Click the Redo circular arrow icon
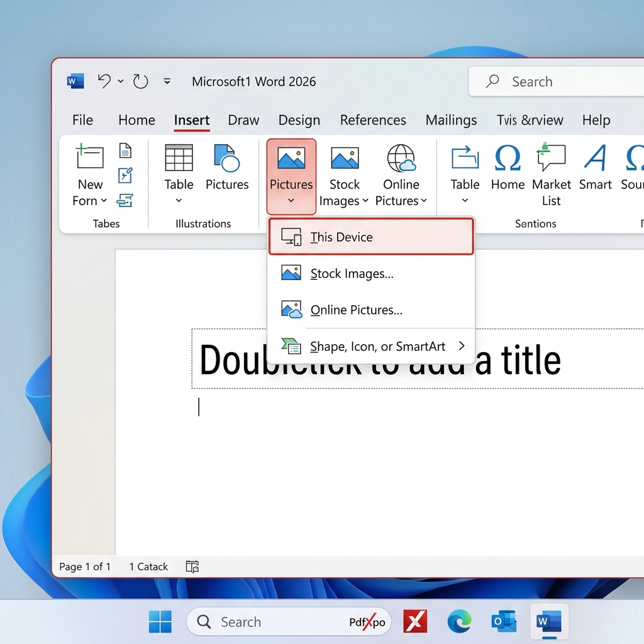 pos(140,80)
